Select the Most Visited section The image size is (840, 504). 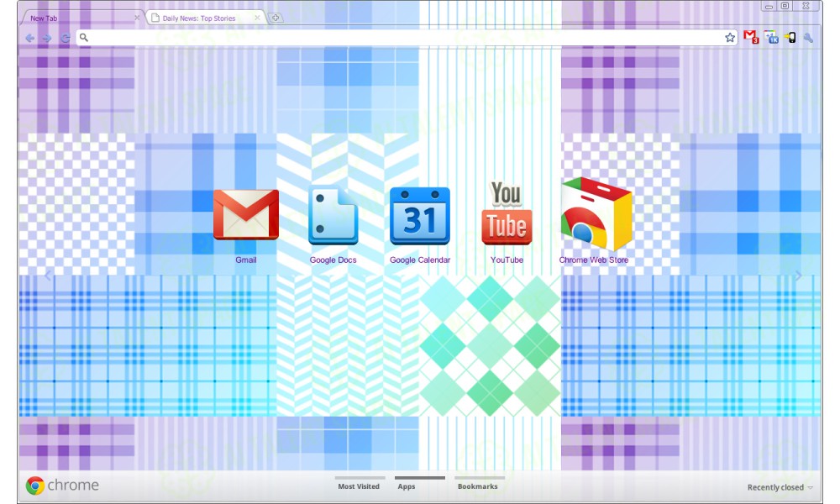tap(359, 485)
